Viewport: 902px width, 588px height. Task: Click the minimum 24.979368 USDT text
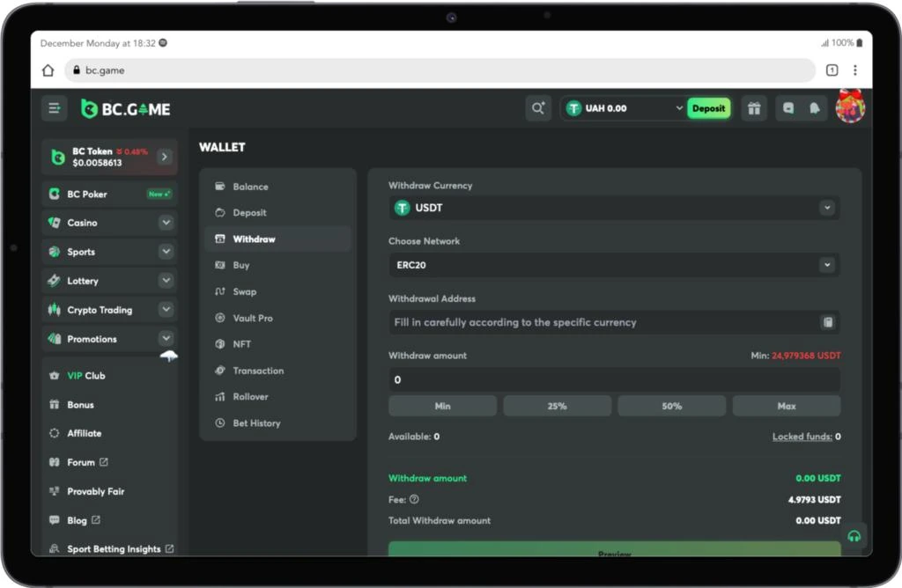[x=806, y=356]
